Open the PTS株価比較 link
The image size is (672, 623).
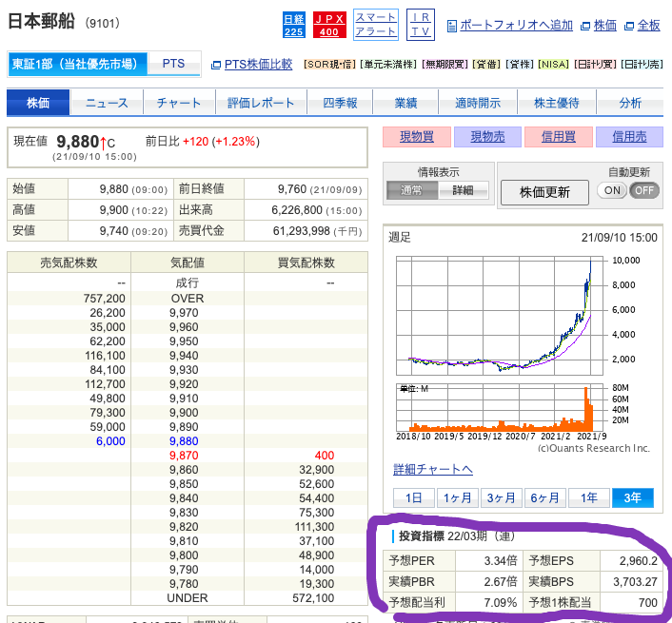pos(258,65)
